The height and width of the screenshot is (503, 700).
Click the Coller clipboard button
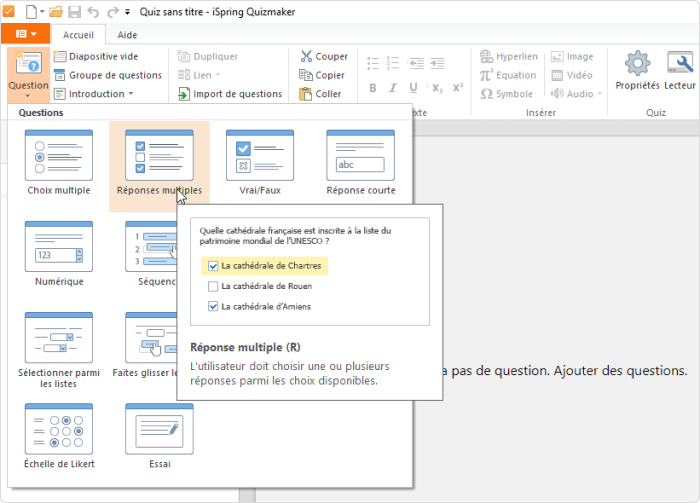pyautogui.click(x=321, y=94)
